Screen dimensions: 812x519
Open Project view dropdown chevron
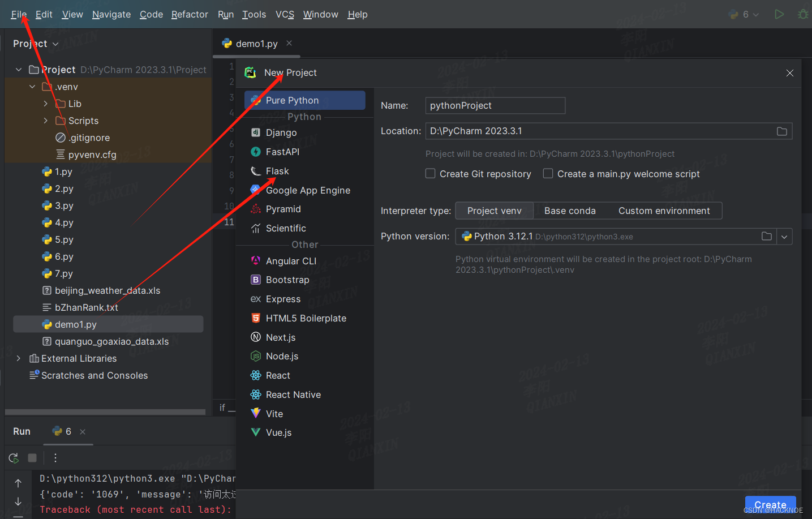(x=55, y=44)
